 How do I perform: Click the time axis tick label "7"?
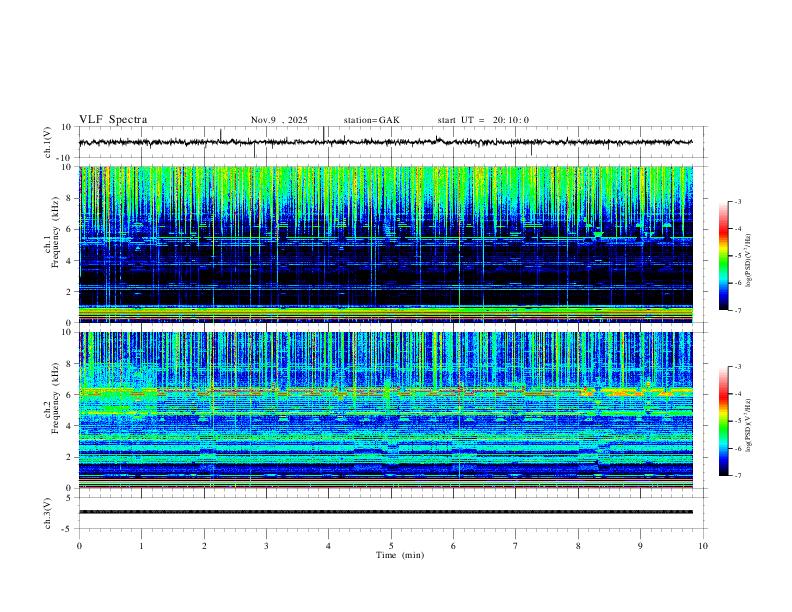point(516,546)
